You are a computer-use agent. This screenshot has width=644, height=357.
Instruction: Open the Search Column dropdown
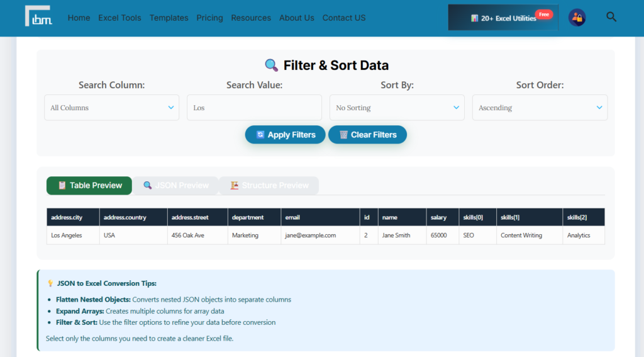coord(112,108)
